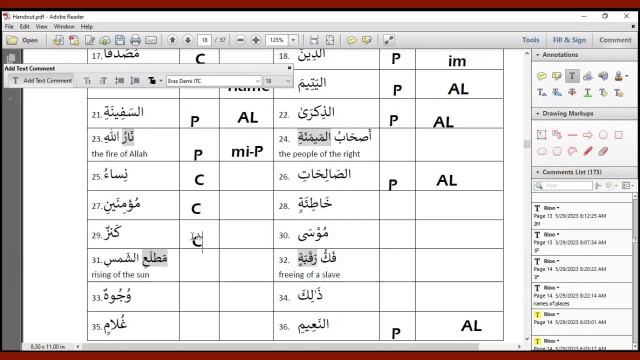The width and height of the screenshot is (640, 360).
Task: Open the View menu
Action: (x=41, y=27)
